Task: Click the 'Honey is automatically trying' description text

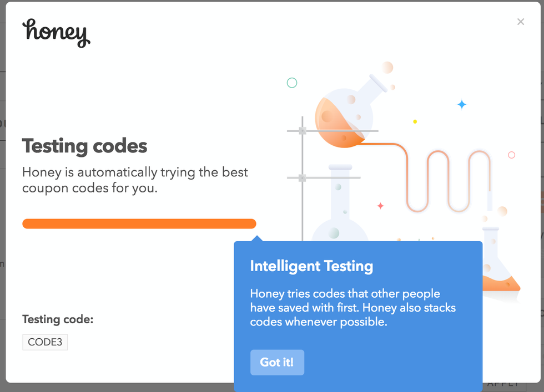Action: 135,180
